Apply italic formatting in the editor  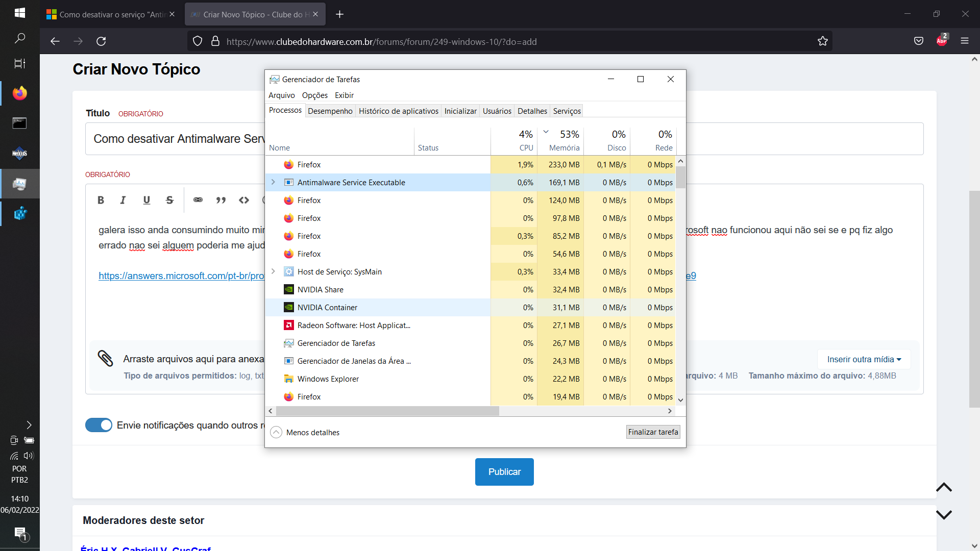[123, 200]
